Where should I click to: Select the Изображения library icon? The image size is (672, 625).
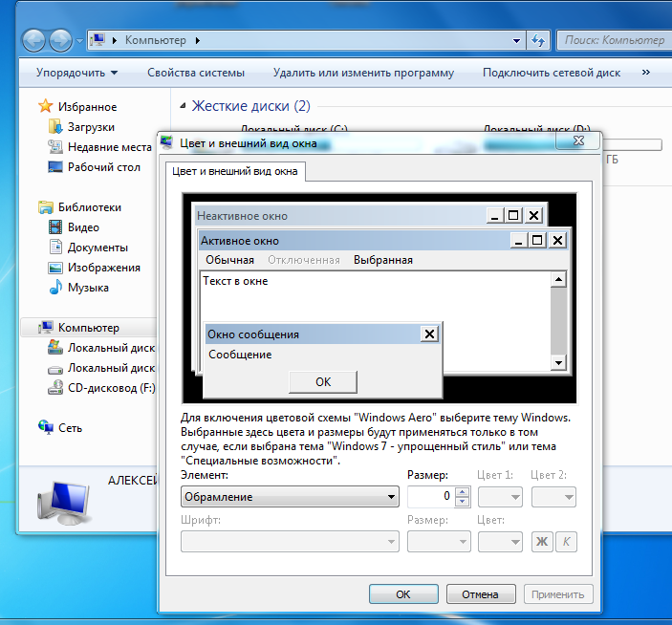pyautogui.click(x=55, y=268)
